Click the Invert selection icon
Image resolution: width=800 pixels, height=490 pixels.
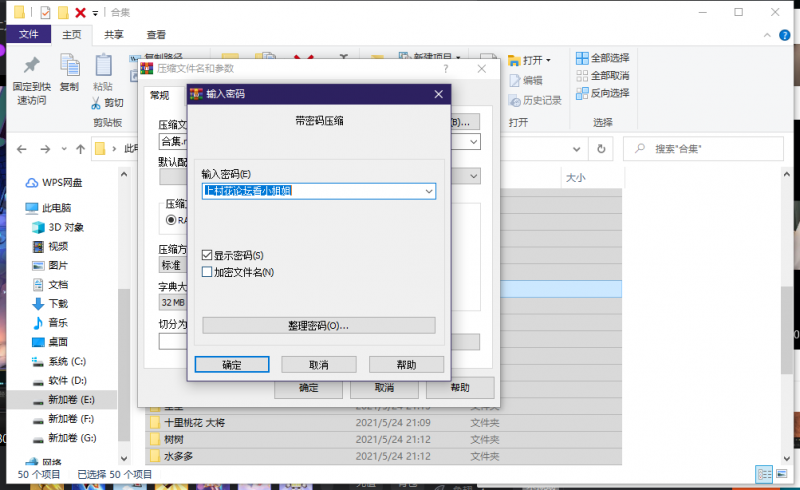tap(582, 93)
